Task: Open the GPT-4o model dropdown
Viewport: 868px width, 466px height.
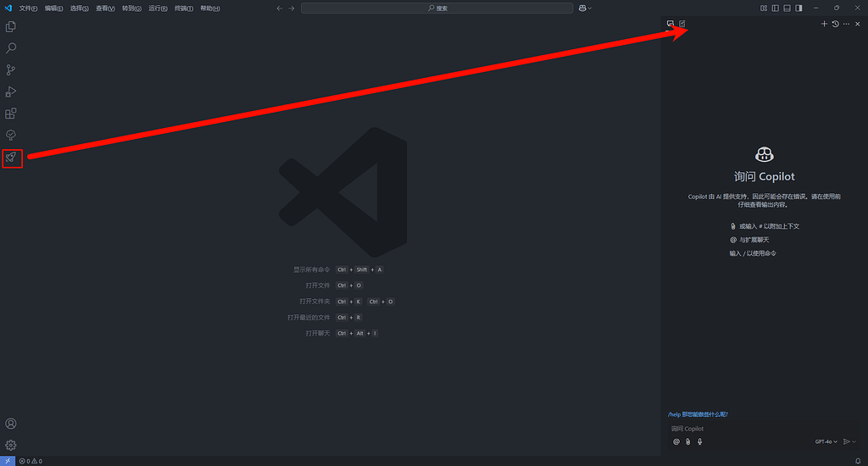Action: (x=826, y=441)
